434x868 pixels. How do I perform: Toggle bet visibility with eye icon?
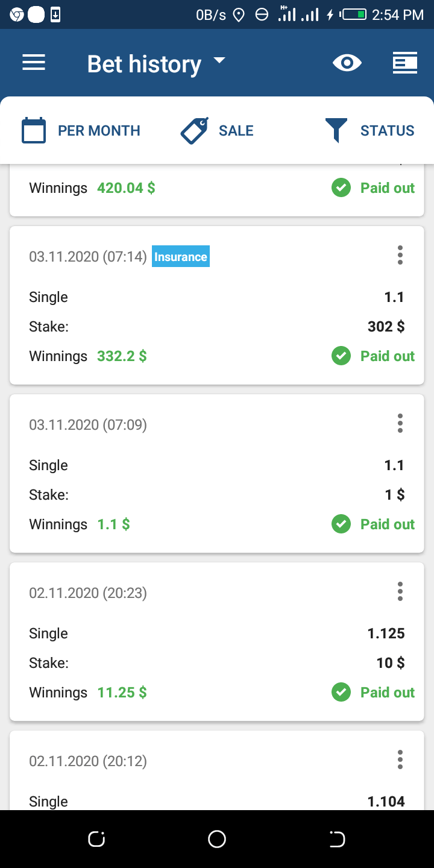tap(347, 63)
